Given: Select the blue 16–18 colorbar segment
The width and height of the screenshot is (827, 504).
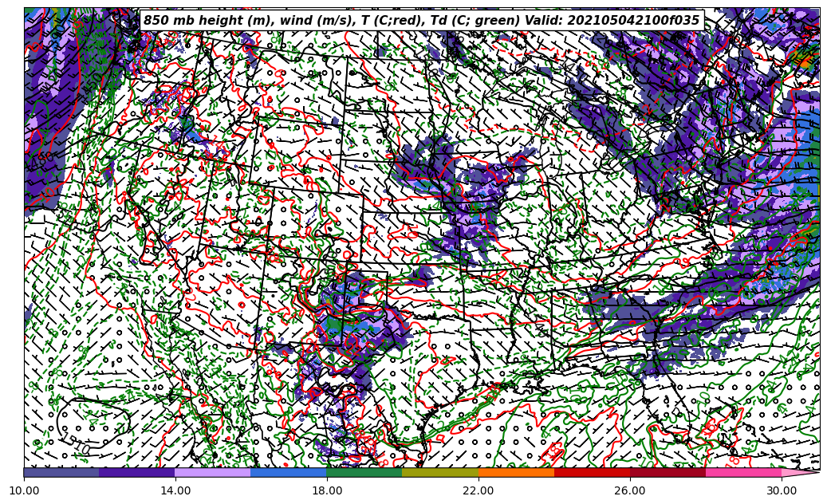Looking at the screenshot, I should pos(289,472).
